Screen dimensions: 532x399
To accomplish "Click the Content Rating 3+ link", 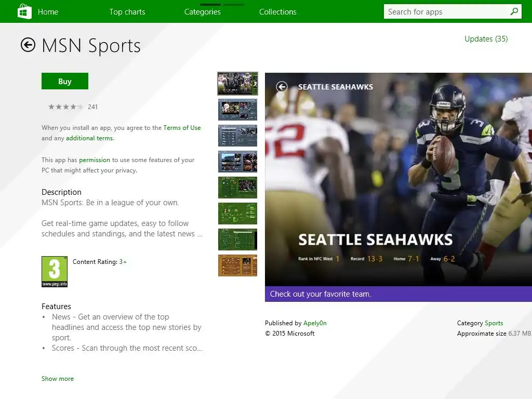I will [x=123, y=262].
